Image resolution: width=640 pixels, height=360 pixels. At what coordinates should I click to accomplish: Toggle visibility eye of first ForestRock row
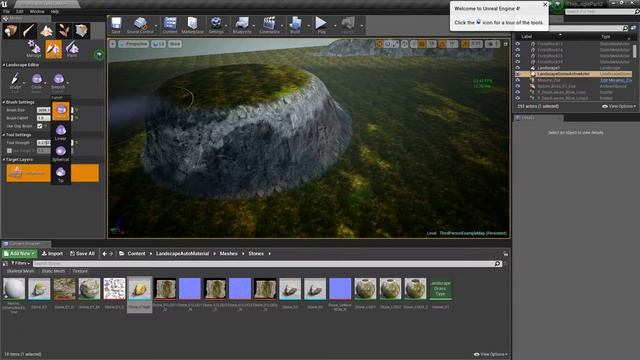click(x=518, y=44)
